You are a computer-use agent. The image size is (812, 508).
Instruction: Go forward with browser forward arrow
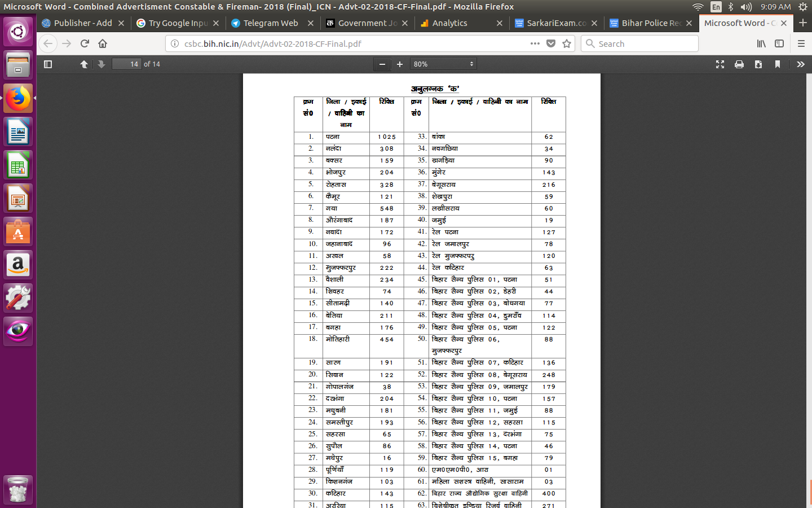click(67, 43)
